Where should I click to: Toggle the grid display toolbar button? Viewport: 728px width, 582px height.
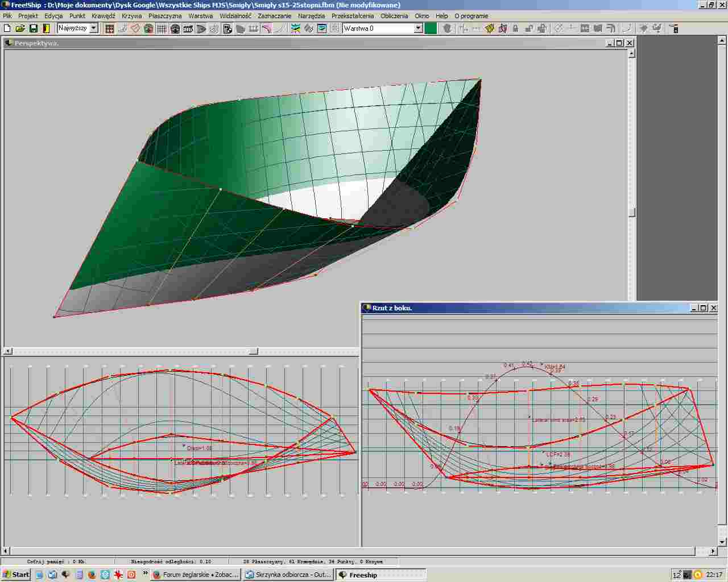pyautogui.click(x=162, y=28)
